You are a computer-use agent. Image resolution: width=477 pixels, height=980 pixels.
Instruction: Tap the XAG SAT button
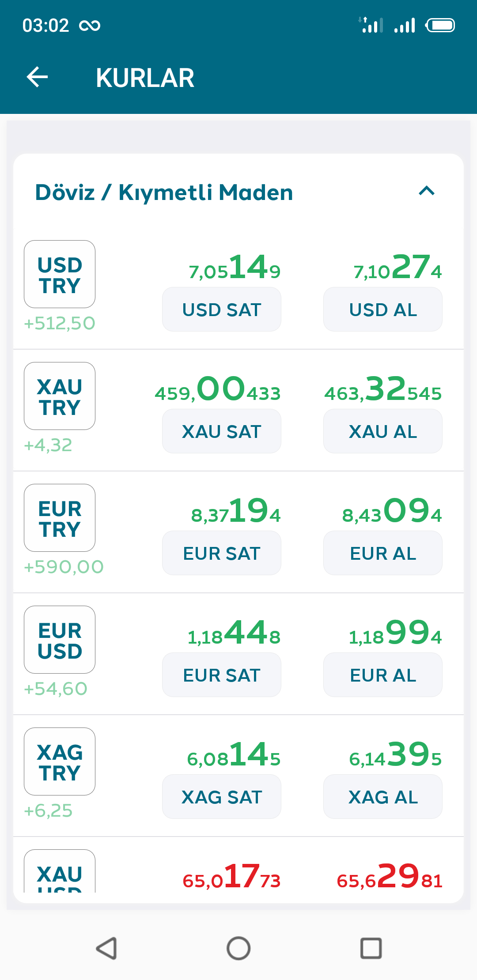point(222,797)
